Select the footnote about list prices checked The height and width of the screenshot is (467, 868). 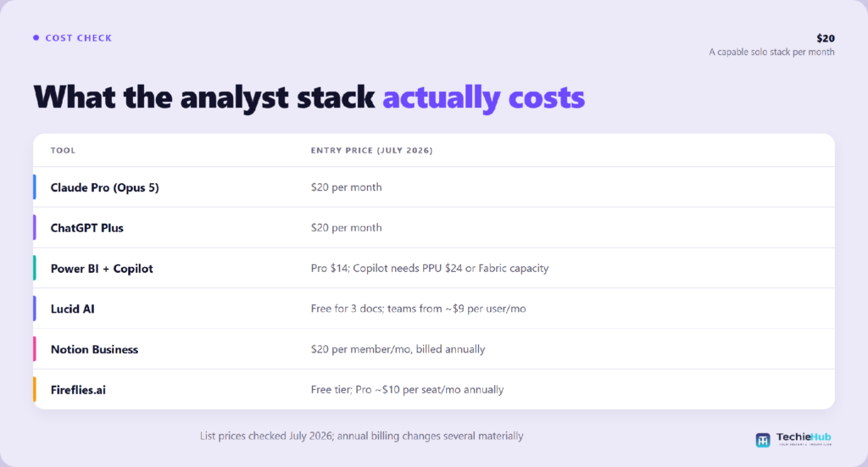click(361, 436)
